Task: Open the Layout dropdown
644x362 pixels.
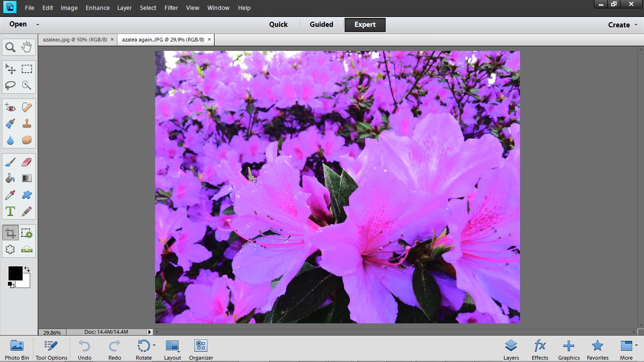Action: click(173, 350)
